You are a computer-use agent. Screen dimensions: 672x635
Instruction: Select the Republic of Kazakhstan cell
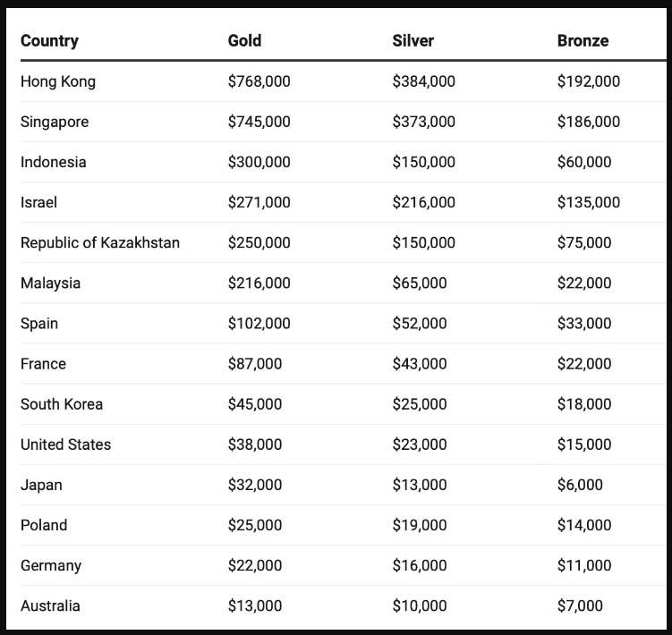tap(100, 242)
